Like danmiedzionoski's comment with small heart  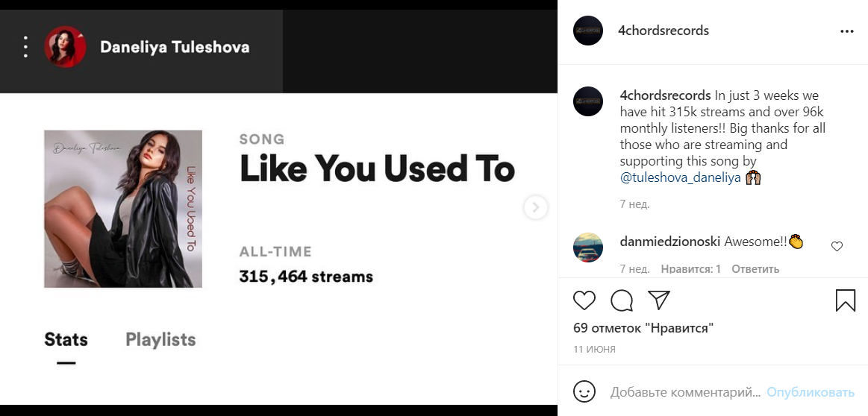[x=837, y=247]
